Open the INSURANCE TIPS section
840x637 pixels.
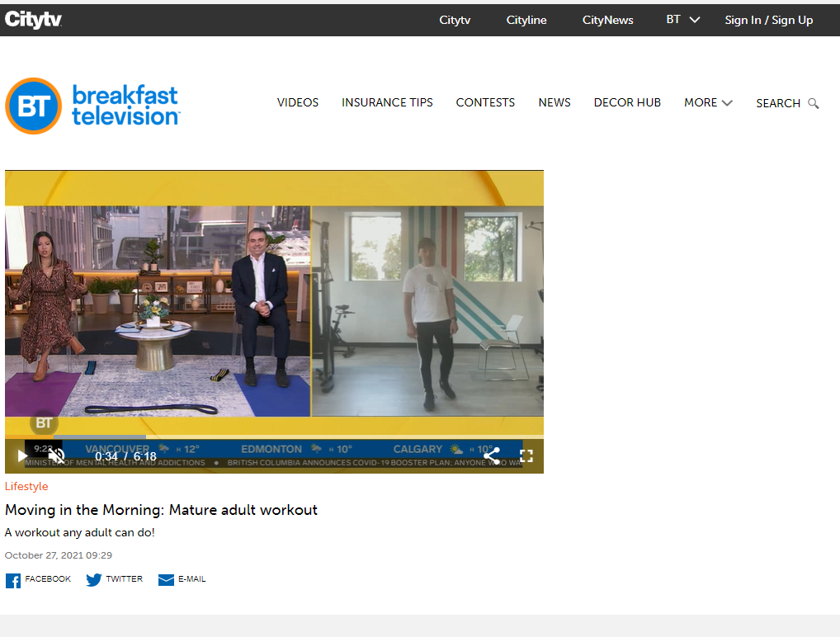pyautogui.click(x=387, y=102)
